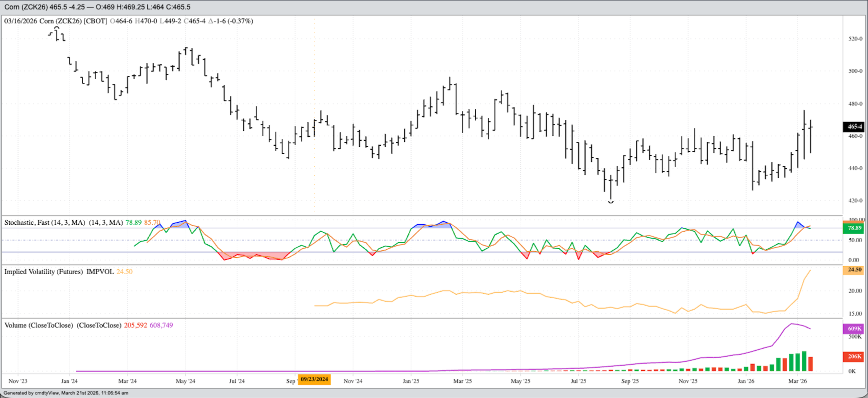Click the green 78.89 stochastic value tag
The image size is (868, 398).
point(854,228)
